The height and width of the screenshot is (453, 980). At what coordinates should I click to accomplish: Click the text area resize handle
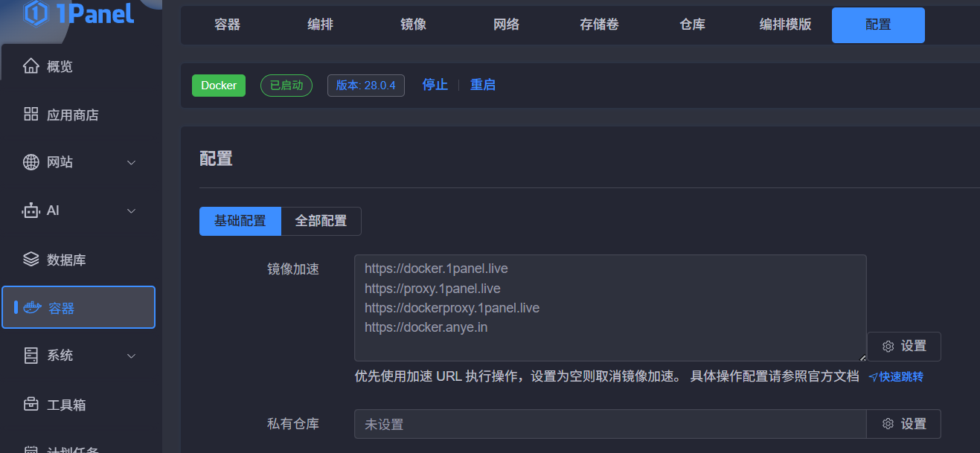click(x=862, y=358)
